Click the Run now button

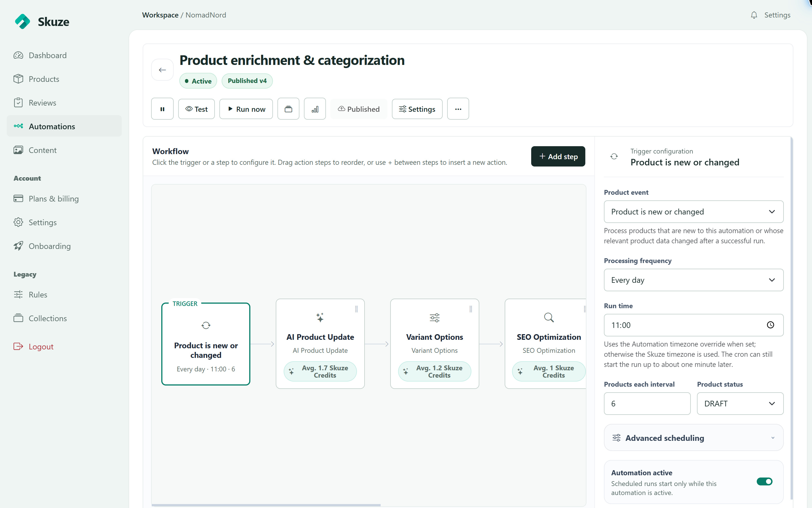click(x=246, y=109)
